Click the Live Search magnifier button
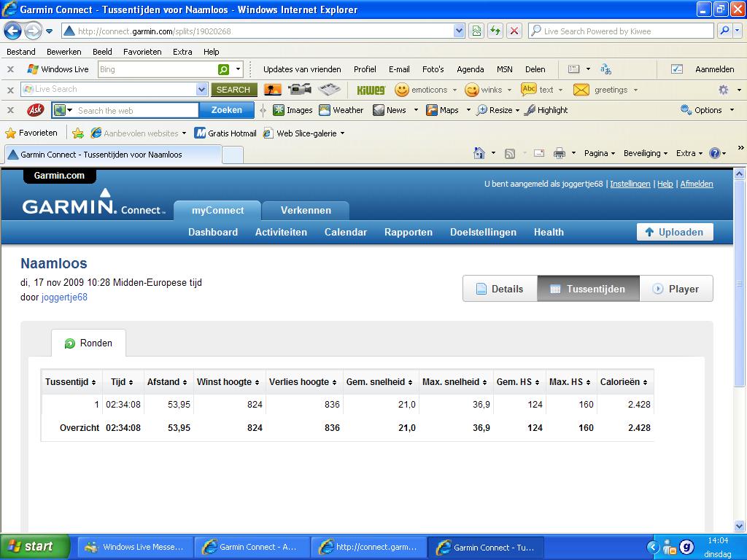This screenshot has height=560, width=747. (x=724, y=31)
